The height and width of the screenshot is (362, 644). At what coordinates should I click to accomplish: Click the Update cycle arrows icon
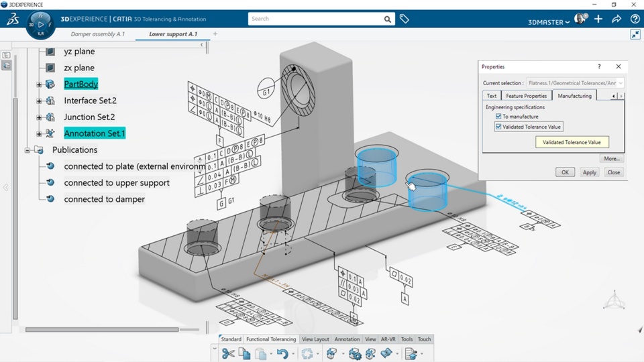[307, 353]
